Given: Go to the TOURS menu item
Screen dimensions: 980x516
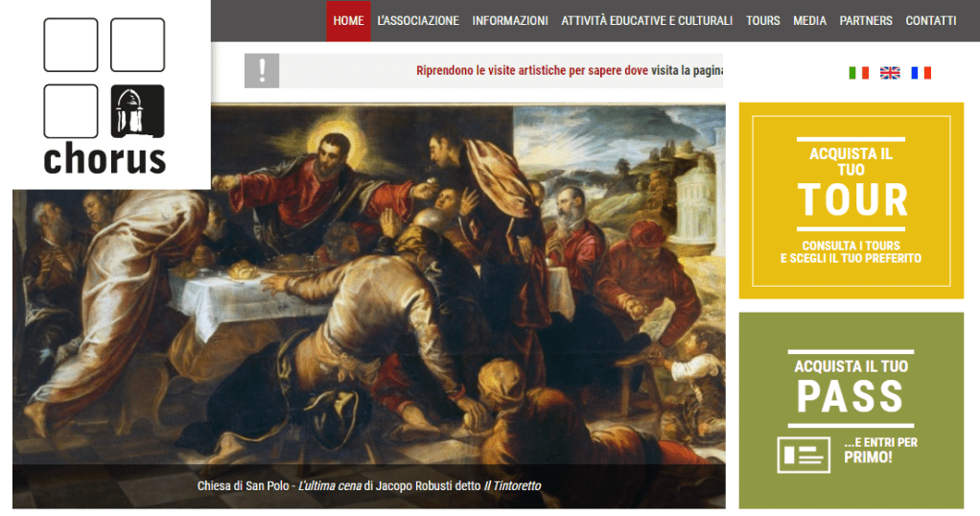Looking at the screenshot, I should click(763, 21).
